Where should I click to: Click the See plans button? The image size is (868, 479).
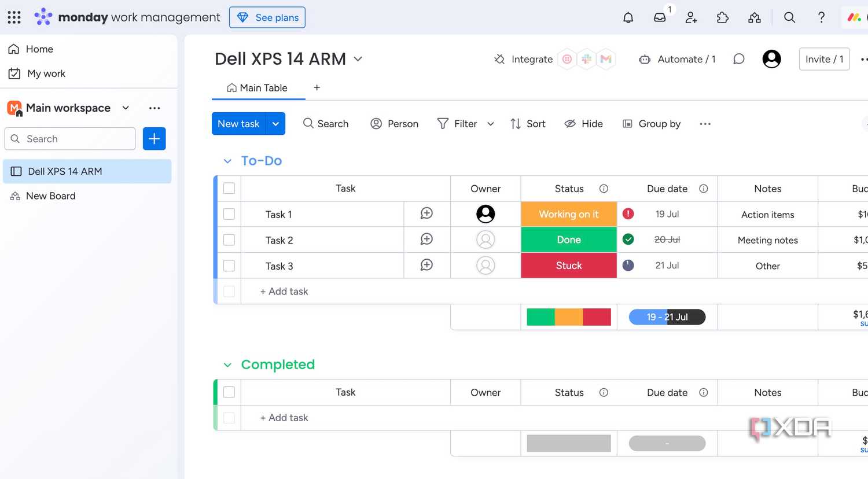pos(267,17)
